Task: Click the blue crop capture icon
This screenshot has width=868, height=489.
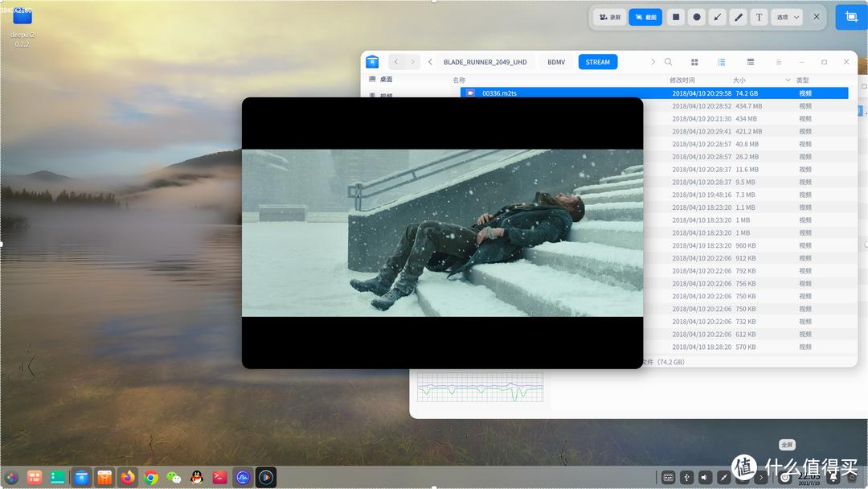Action: (x=850, y=16)
